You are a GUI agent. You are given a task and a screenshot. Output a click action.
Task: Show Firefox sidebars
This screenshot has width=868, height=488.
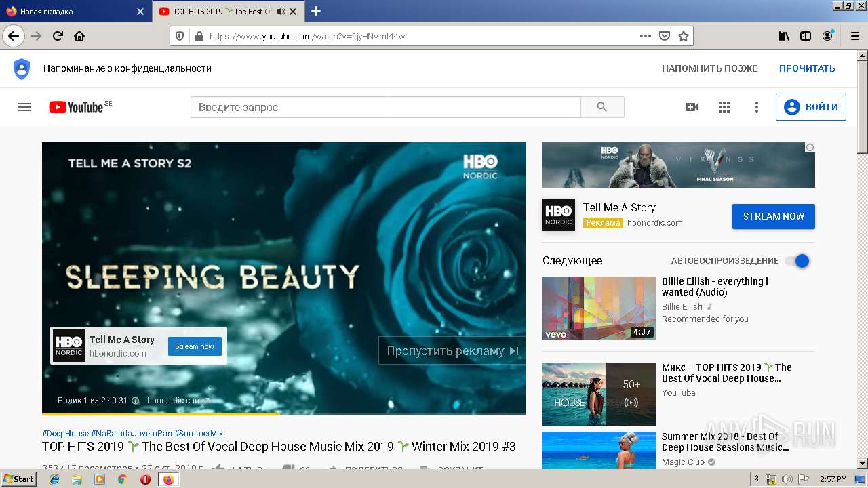(806, 36)
